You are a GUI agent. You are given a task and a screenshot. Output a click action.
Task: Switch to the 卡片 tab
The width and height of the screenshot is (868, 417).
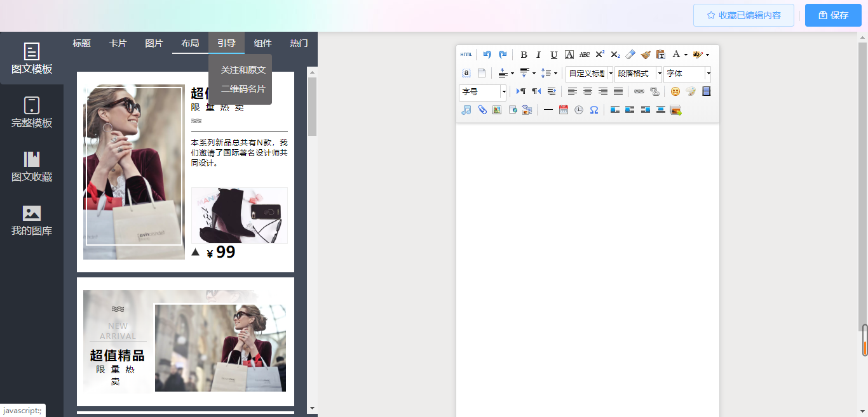coord(118,43)
